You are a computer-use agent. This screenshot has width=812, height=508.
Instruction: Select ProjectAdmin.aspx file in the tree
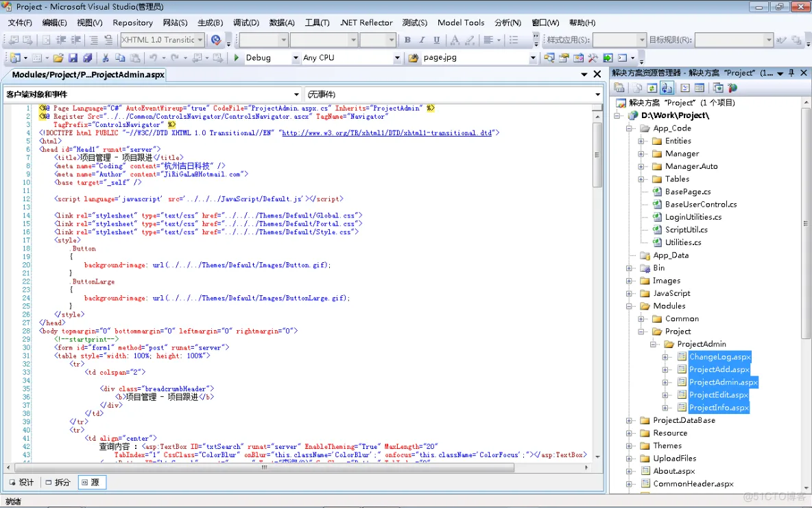[x=723, y=382]
